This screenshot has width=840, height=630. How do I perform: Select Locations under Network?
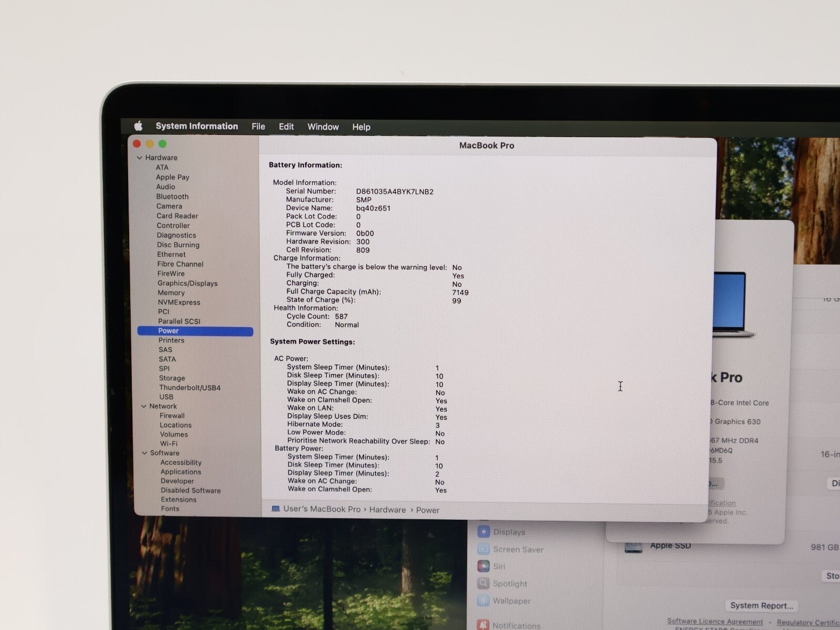(176, 425)
